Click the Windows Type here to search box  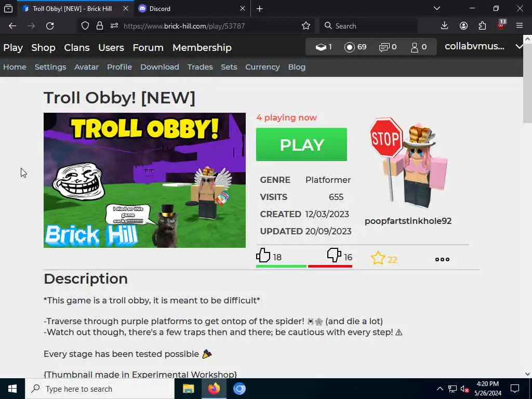coord(100,389)
